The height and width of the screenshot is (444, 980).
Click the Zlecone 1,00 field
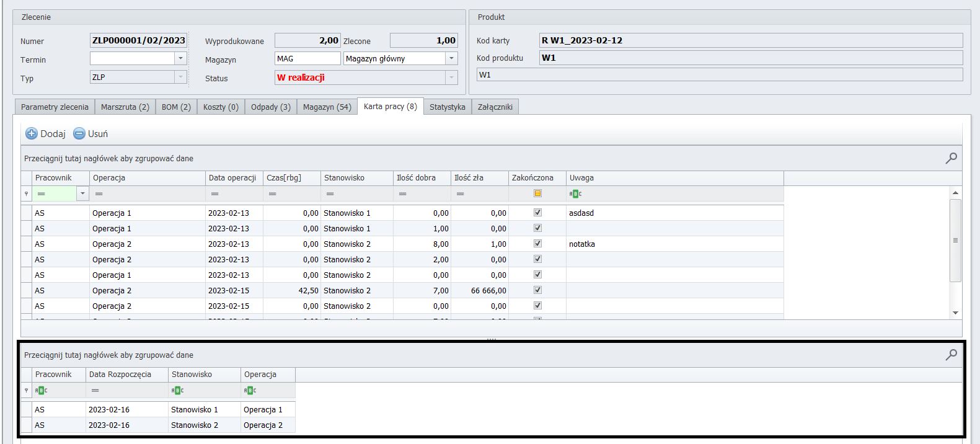click(424, 40)
